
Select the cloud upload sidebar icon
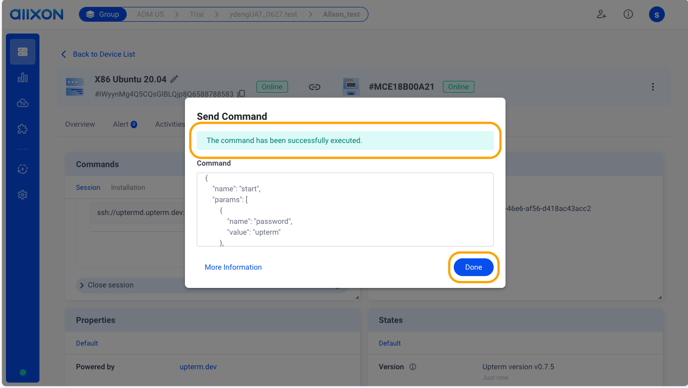point(23,103)
